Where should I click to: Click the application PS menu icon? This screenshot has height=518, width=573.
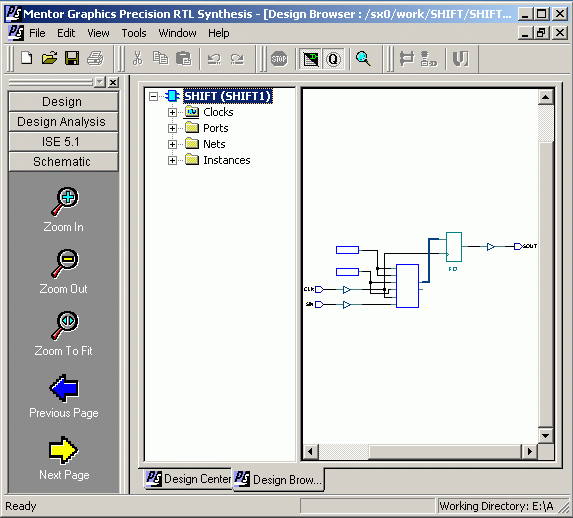click(x=15, y=33)
